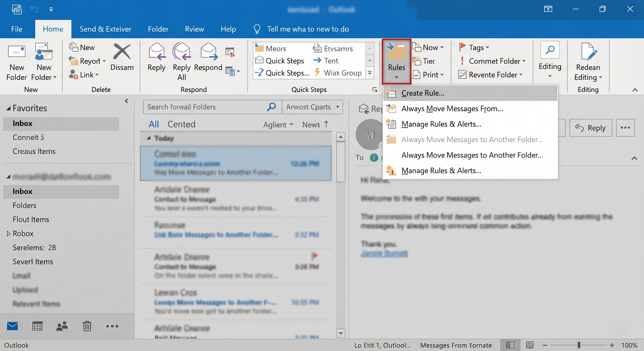Switch to the Folder ribbon tab
644x351 pixels.
158,29
